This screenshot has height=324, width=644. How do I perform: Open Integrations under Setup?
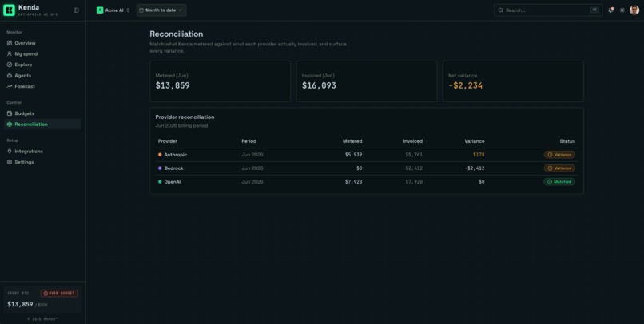(x=42, y=152)
